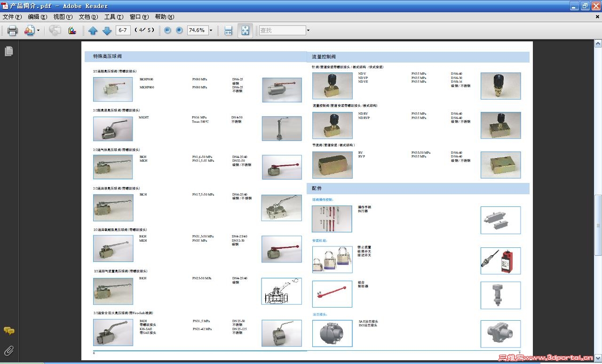Click the 操作手柄 label
Viewport: 602px width, 364px height.
[x=364, y=207]
